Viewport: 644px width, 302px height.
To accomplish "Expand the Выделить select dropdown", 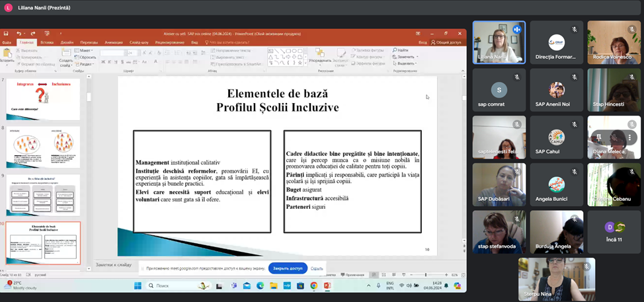I will click(405, 63).
